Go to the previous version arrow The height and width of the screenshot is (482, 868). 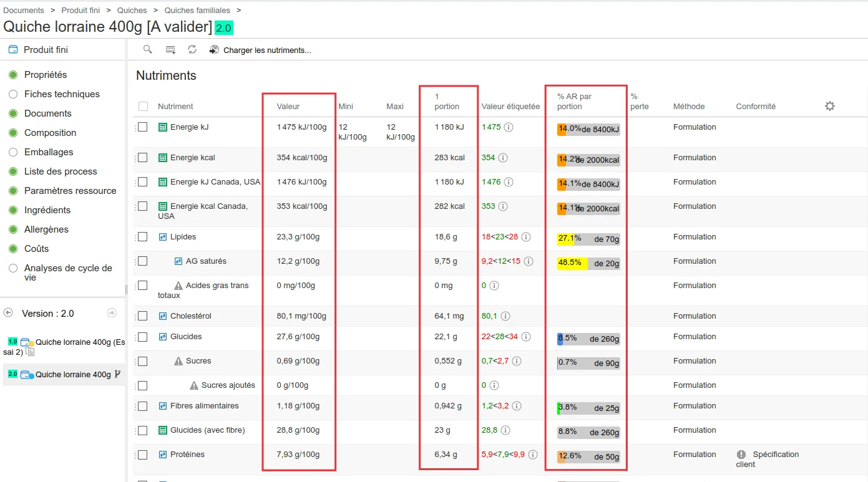coord(9,313)
